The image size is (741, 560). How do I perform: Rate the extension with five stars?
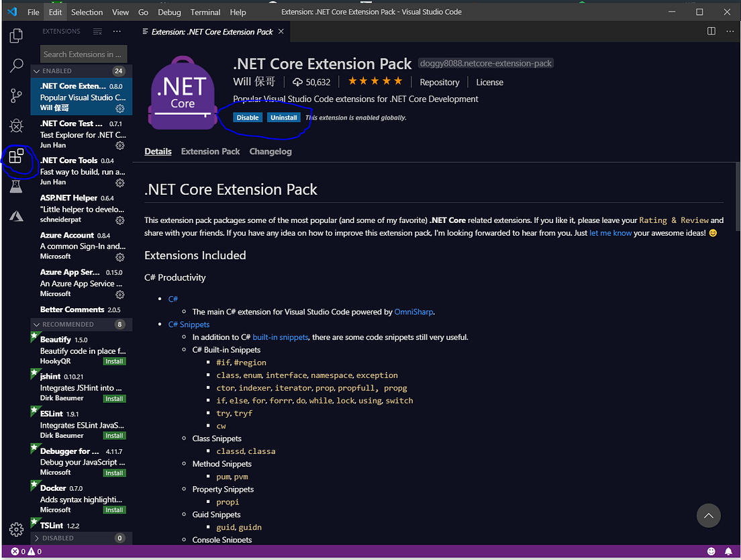pos(397,81)
